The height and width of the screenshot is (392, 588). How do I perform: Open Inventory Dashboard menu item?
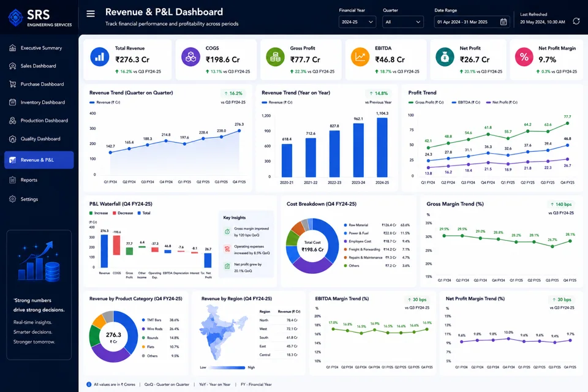39,102
